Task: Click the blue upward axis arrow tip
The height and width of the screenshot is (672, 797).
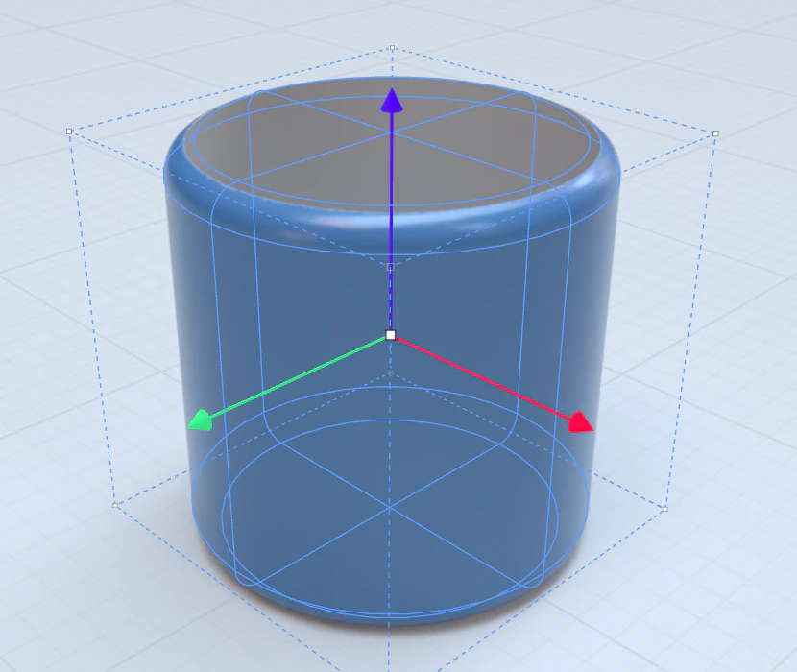Action: point(392,100)
